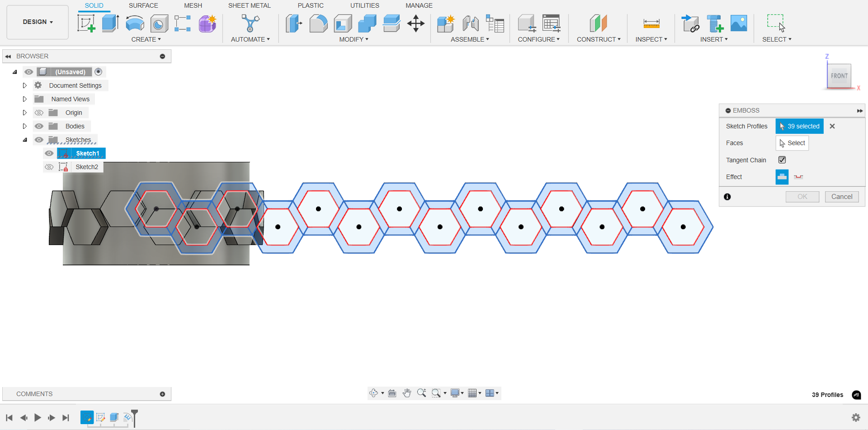Open the INSPECT dropdown menu
This screenshot has width=868, height=430.
click(x=651, y=39)
